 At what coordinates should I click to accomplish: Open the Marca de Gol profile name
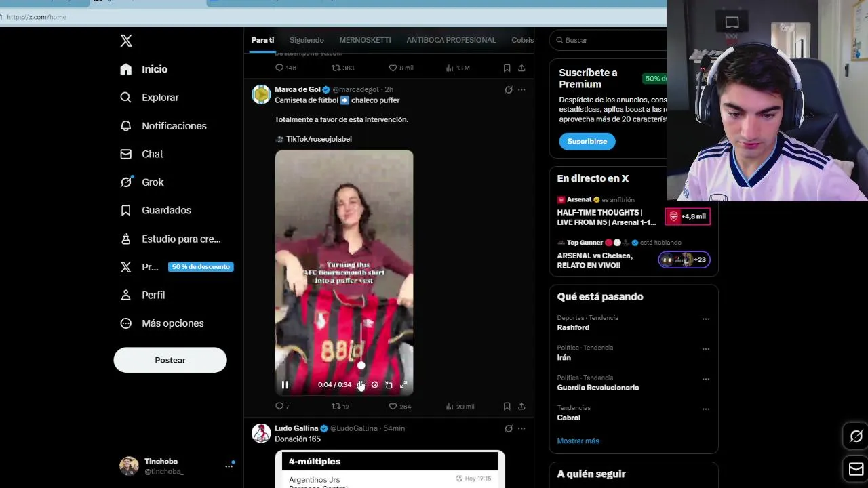click(x=297, y=89)
